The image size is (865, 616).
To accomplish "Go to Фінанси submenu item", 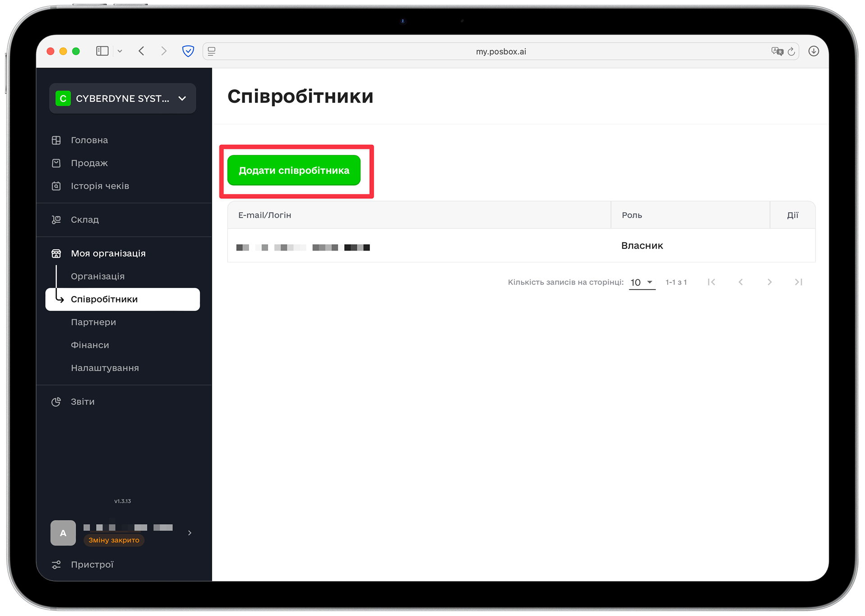I will (90, 345).
